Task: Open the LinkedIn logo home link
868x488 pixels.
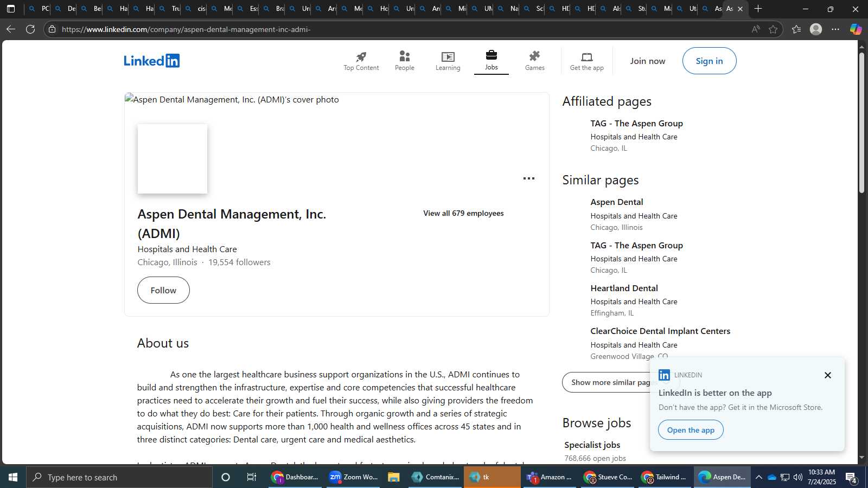Action: [151, 61]
